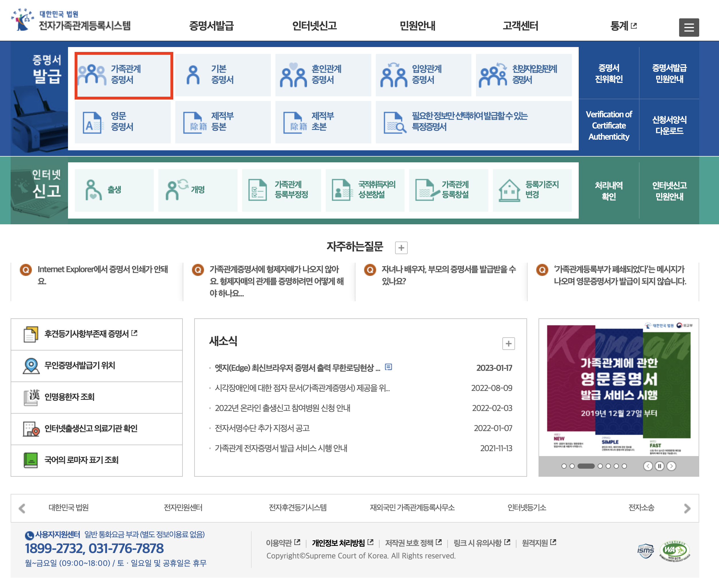
Task: Open 가족관계 증명서 family icon
Action: point(92,75)
